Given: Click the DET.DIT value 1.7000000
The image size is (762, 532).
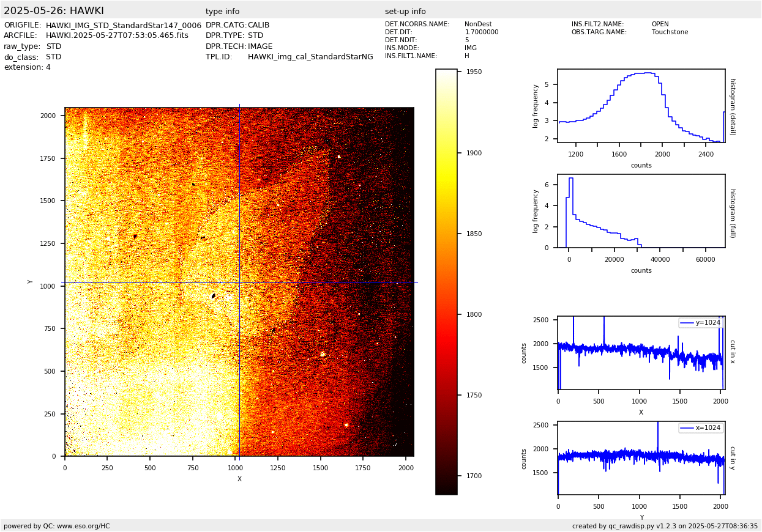Looking at the screenshot, I should 481,32.
